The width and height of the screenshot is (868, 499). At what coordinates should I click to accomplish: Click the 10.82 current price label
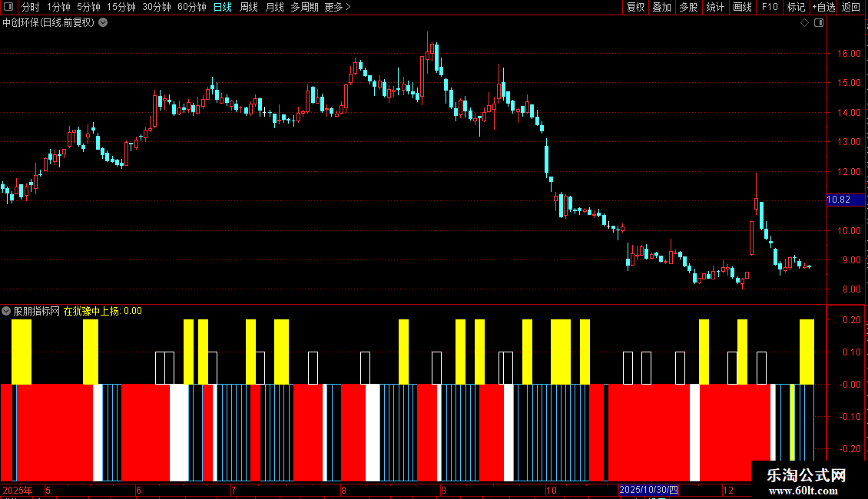point(845,200)
